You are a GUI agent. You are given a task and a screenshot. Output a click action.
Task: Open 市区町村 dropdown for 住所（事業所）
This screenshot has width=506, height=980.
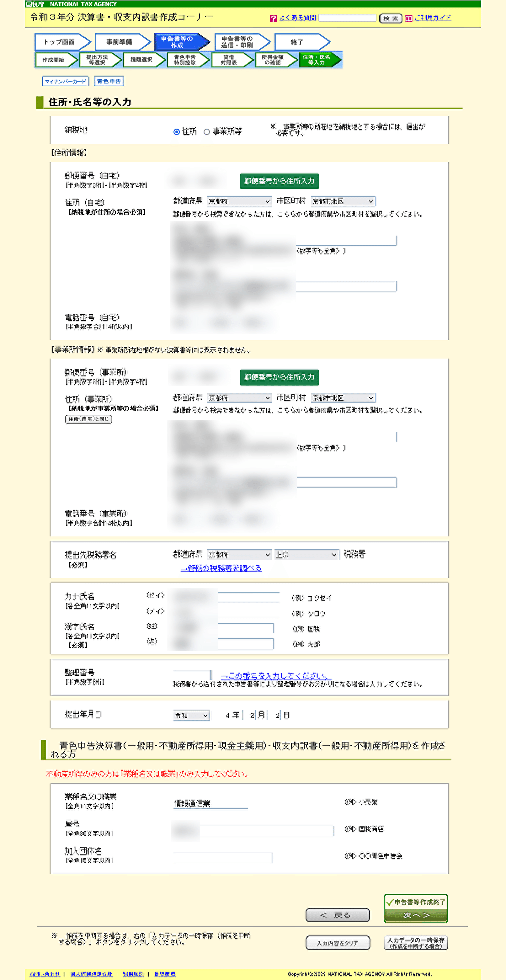tap(343, 398)
